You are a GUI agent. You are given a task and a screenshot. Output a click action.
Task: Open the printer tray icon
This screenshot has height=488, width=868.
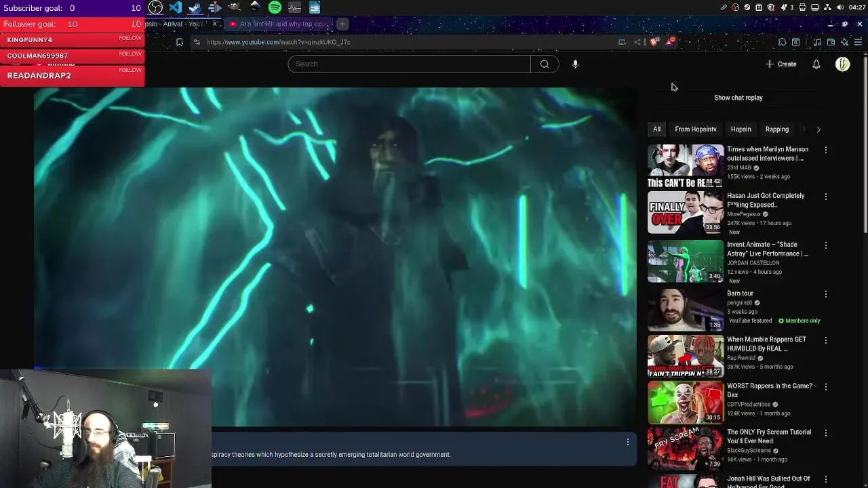coord(802,7)
